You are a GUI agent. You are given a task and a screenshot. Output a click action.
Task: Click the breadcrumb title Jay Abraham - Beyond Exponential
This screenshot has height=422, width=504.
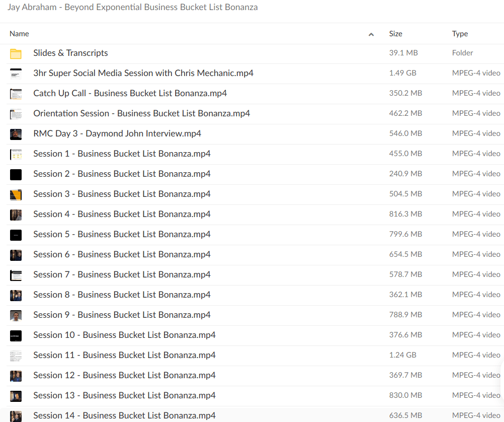pos(133,7)
